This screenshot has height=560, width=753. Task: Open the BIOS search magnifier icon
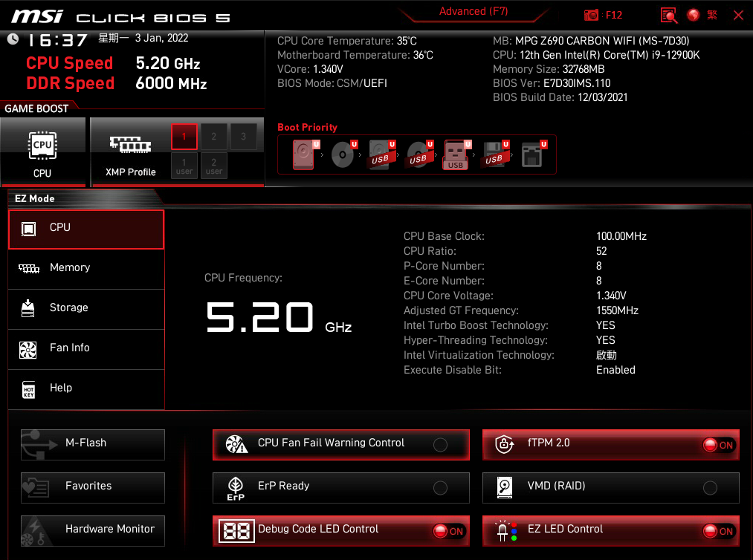point(668,16)
